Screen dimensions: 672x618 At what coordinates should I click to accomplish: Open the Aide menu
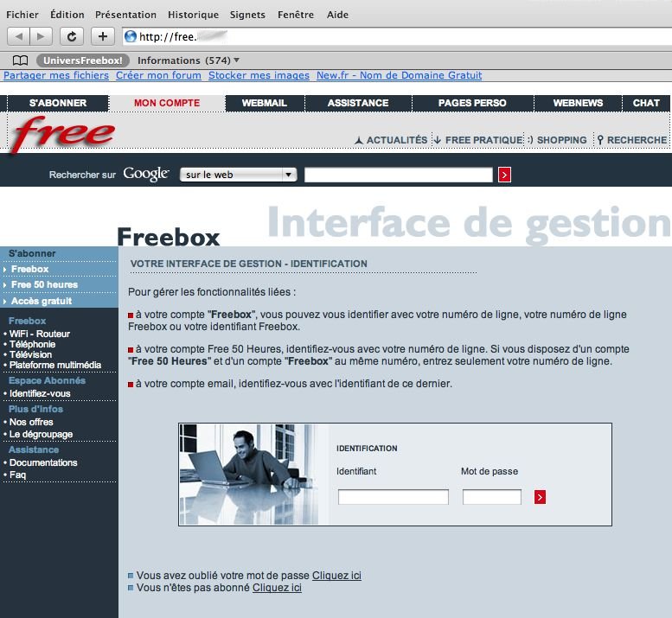337,15
